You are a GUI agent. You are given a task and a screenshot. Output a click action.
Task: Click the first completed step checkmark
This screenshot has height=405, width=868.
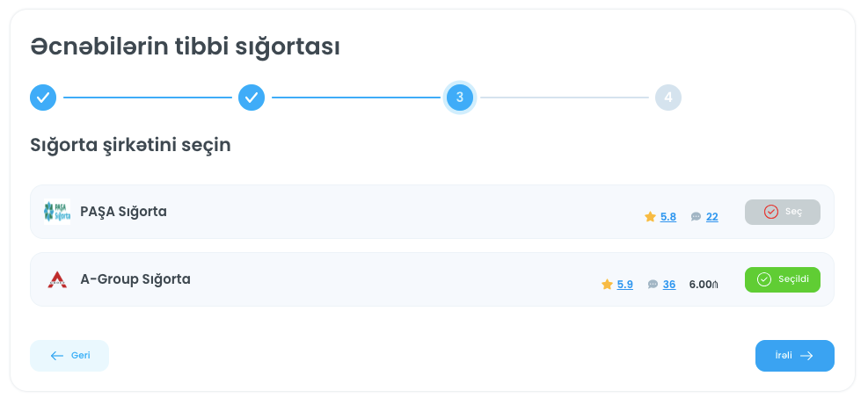pos(43,98)
